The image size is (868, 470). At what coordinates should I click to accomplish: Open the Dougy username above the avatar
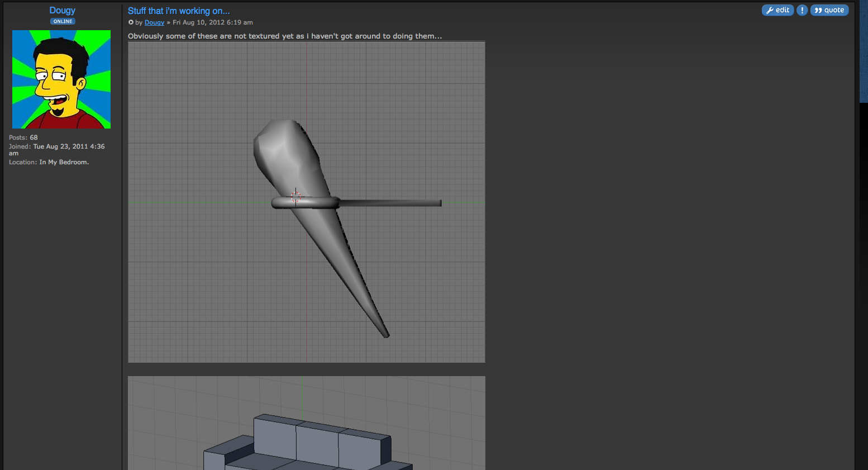62,10
